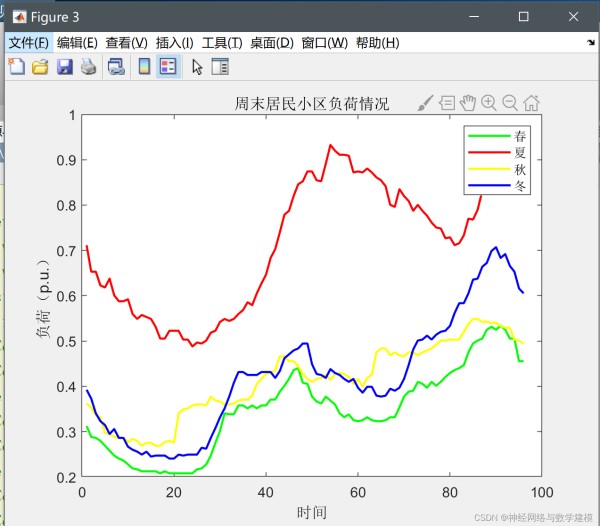Screen dimensions: 600x526
Task: Choose the Zoom In magnifier above the axes
Action: pyautogui.click(x=489, y=103)
